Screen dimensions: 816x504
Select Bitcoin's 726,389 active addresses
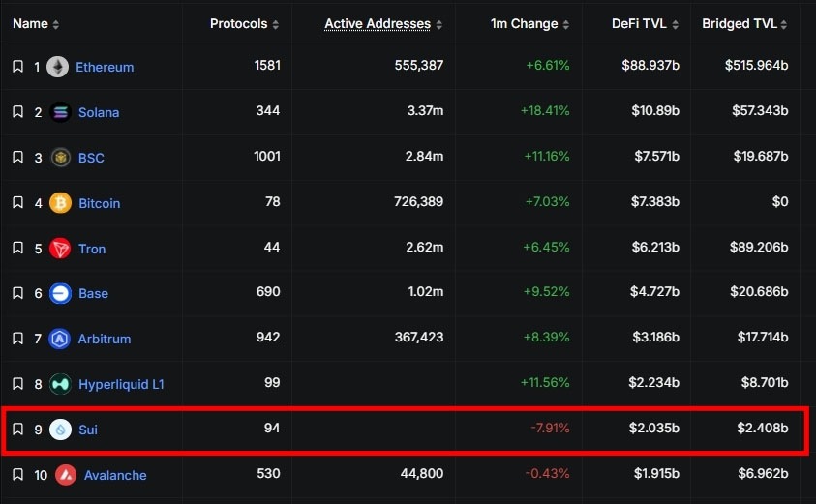419,201
